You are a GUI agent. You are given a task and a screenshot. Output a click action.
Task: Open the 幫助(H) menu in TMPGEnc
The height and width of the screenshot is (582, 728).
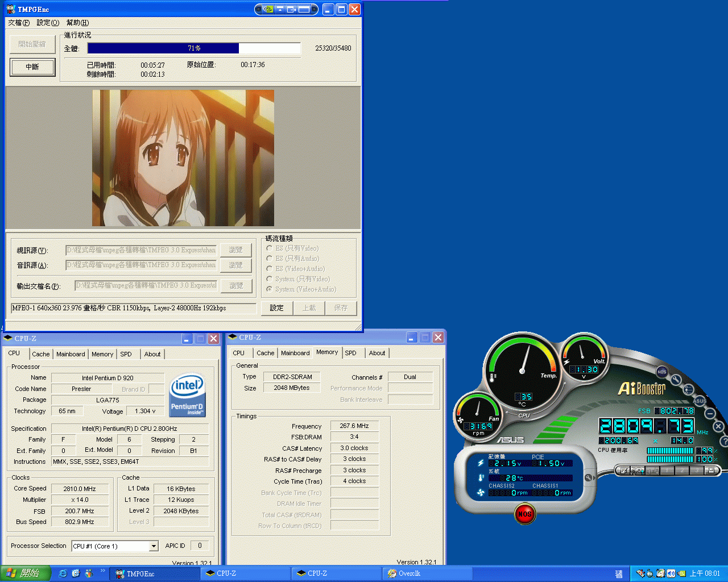point(78,23)
